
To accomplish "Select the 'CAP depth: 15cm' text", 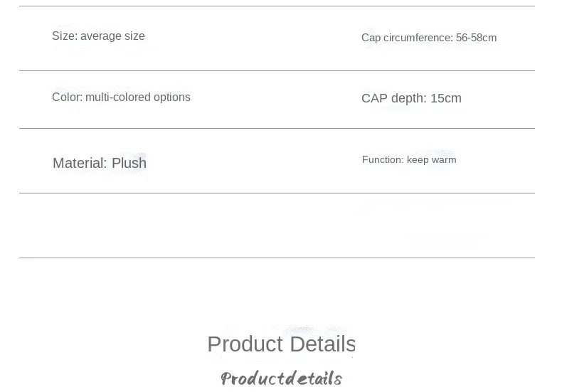I will pyautogui.click(x=411, y=99).
